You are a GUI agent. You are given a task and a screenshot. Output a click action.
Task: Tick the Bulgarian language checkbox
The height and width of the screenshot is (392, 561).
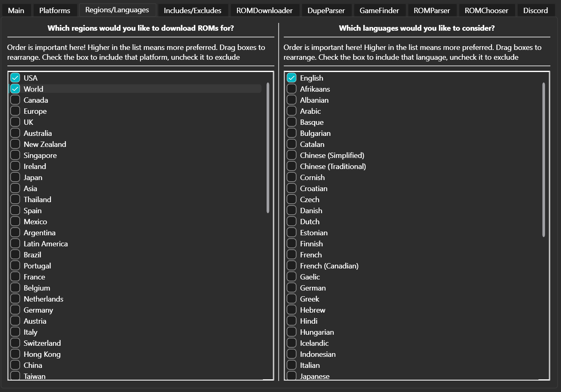(292, 133)
